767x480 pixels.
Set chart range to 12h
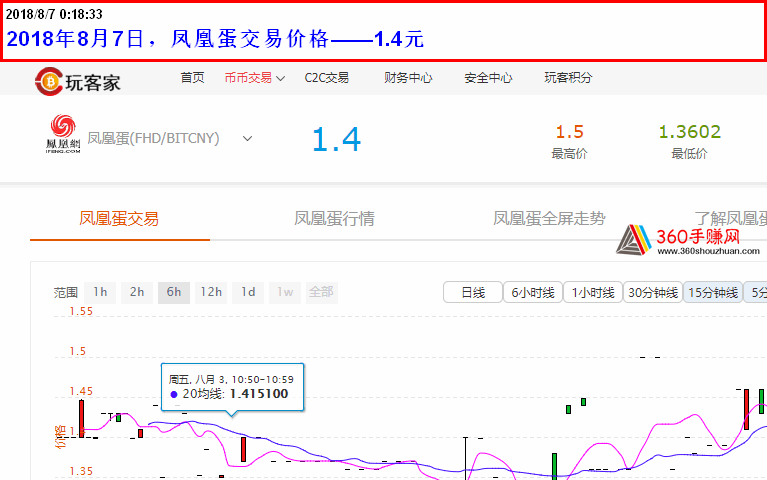(211, 293)
